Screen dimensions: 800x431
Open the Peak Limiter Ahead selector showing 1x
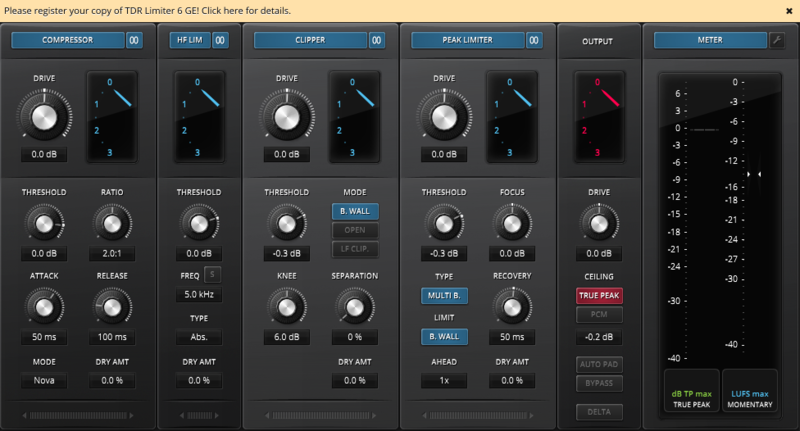coord(444,380)
